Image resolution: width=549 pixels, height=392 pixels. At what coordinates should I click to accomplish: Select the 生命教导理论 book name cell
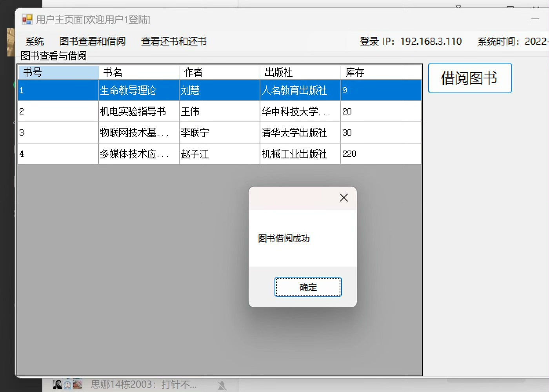point(139,91)
